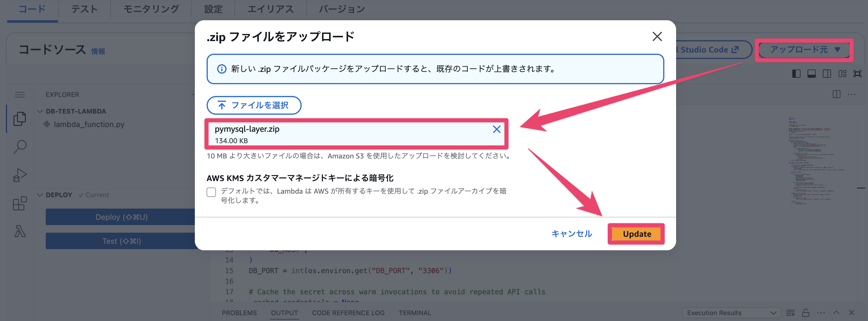The width and height of the screenshot is (868, 321).
Task: Toggle the bottom panel layout icon
Action: click(x=811, y=74)
